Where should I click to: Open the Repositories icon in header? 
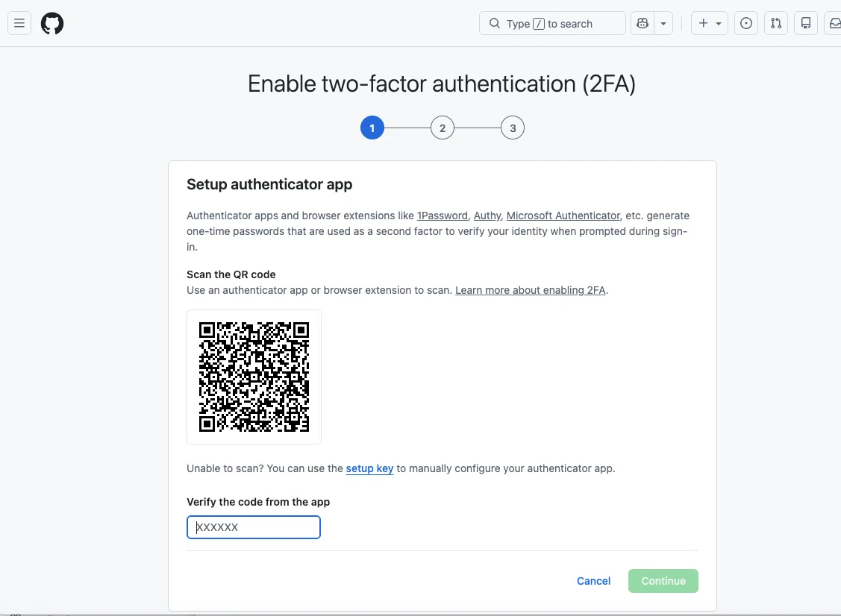pyautogui.click(x=806, y=24)
